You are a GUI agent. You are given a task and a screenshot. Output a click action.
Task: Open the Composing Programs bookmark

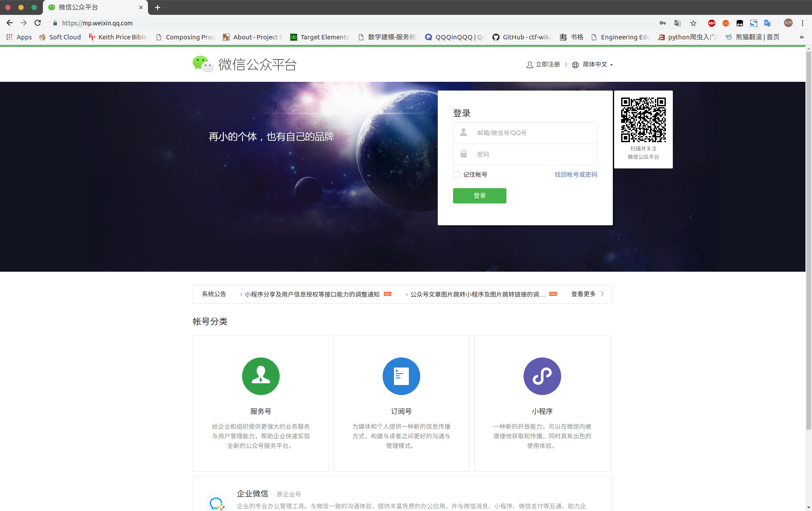click(x=186, y=37)
